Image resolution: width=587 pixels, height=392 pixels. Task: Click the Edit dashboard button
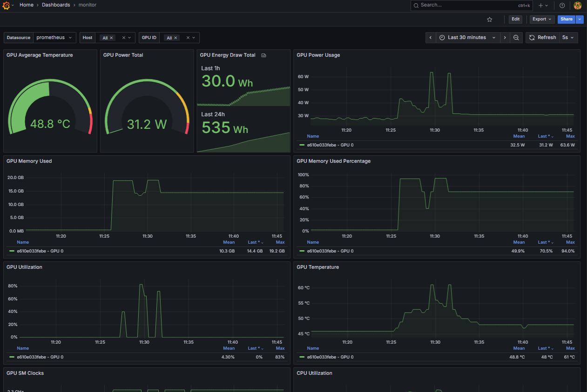tap(515, 20)
